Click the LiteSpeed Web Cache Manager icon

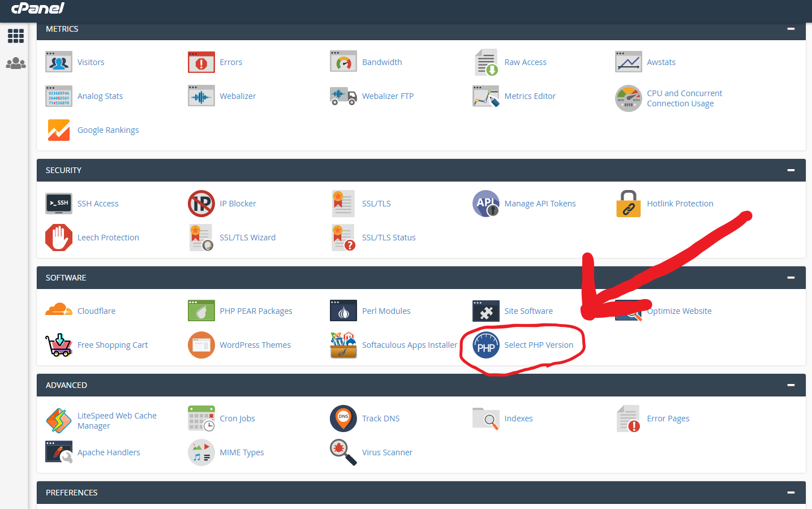pos(59,421)
